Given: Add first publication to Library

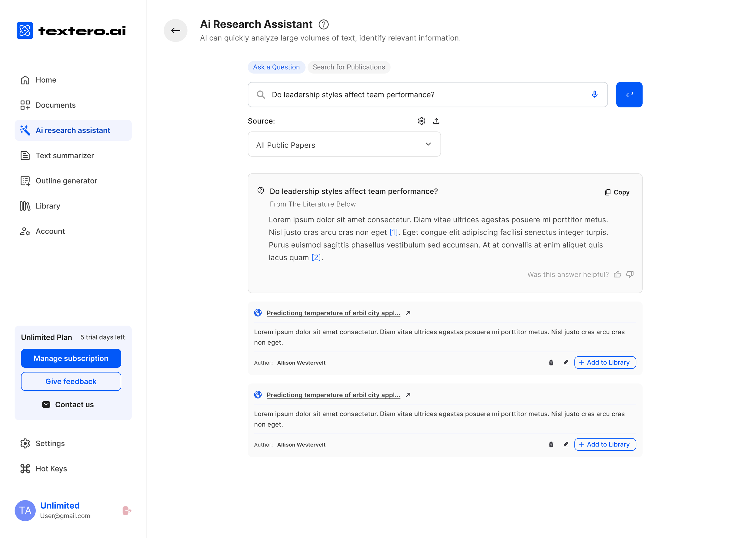Looking at the screenshot, I should (605, 362).
